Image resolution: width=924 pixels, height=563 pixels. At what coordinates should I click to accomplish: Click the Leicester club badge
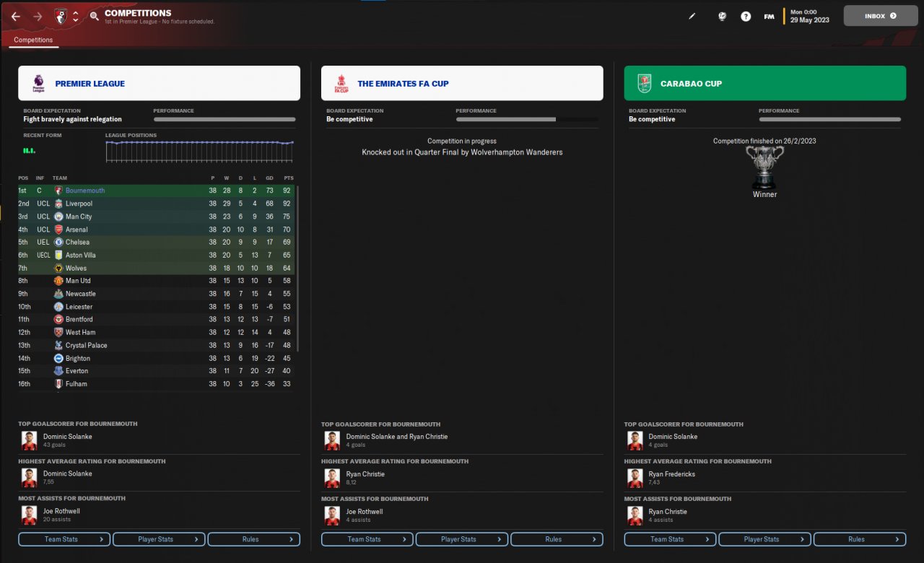tap(58, 307)
